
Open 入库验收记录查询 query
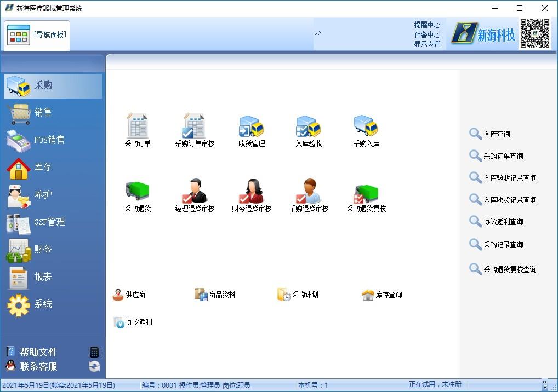coord(503,178)
